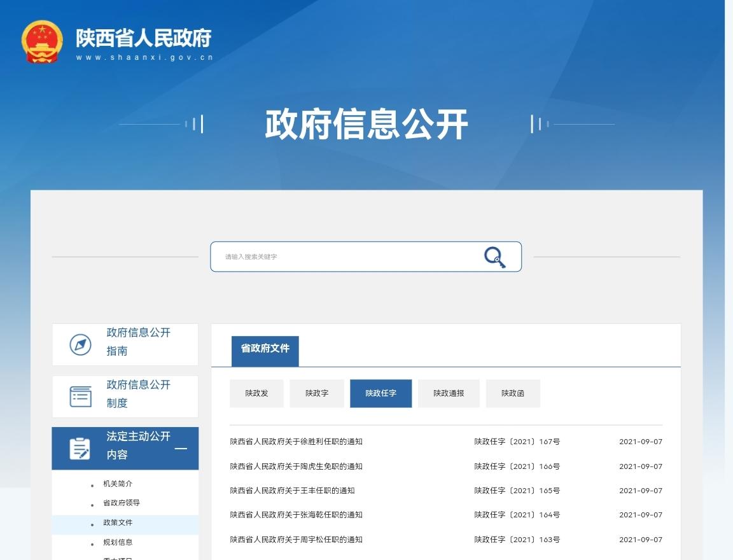Click the compass icon for 政府信息公开指南
The image size is (733, 560).
[80, 344]
